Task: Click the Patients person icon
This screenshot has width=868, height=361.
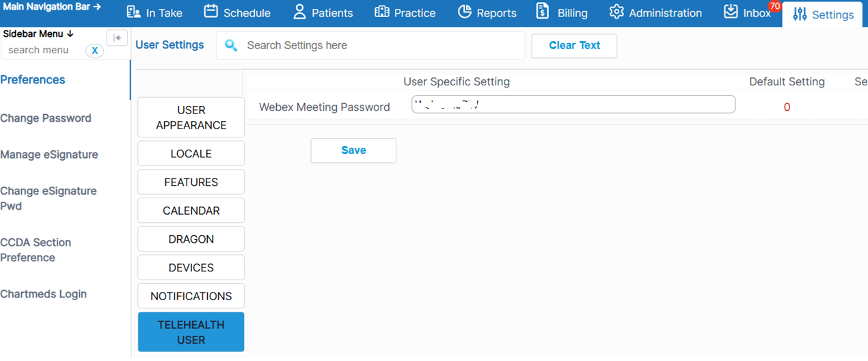Action: coord(299,12)
